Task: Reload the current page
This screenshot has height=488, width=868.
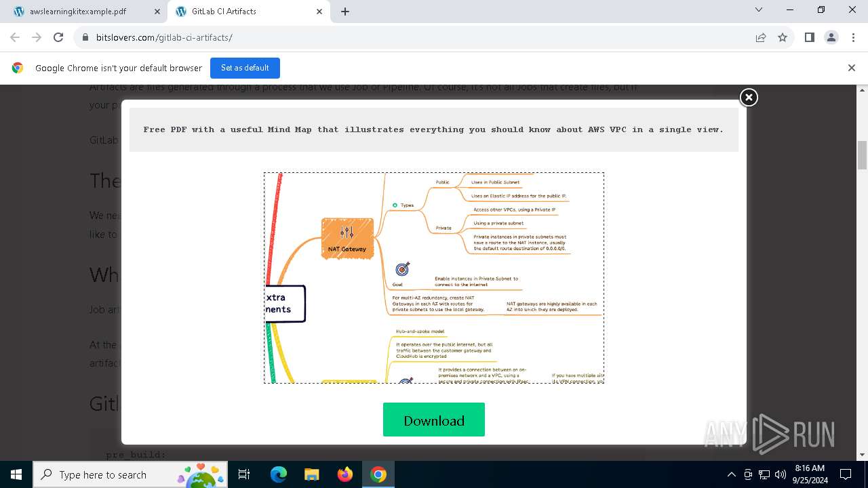Action: click(x=58, y=37)
